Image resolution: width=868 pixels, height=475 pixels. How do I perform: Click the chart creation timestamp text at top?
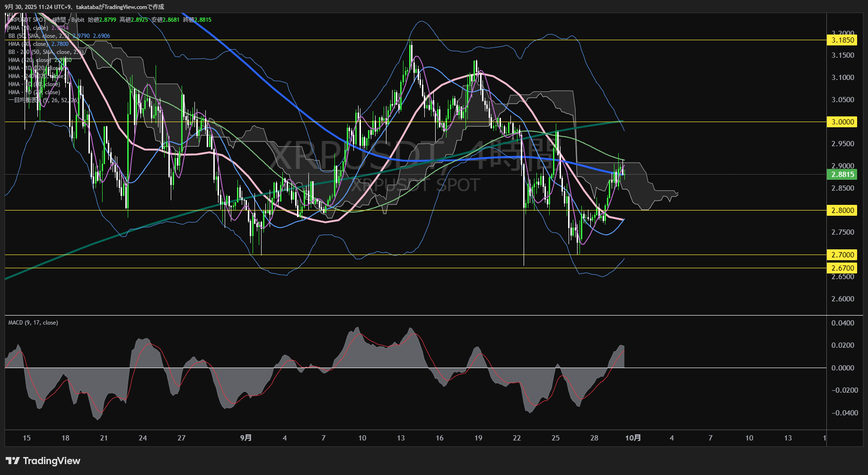tap(85, 7)
